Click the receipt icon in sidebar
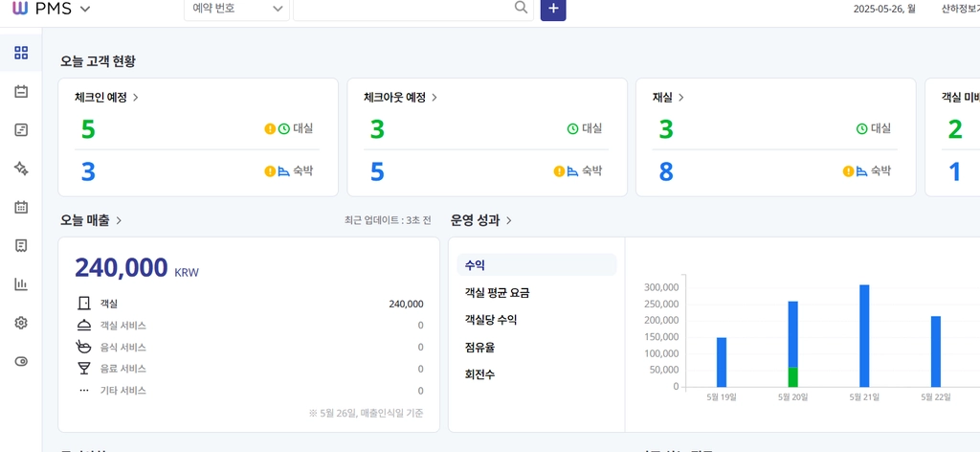 [21, 246]
